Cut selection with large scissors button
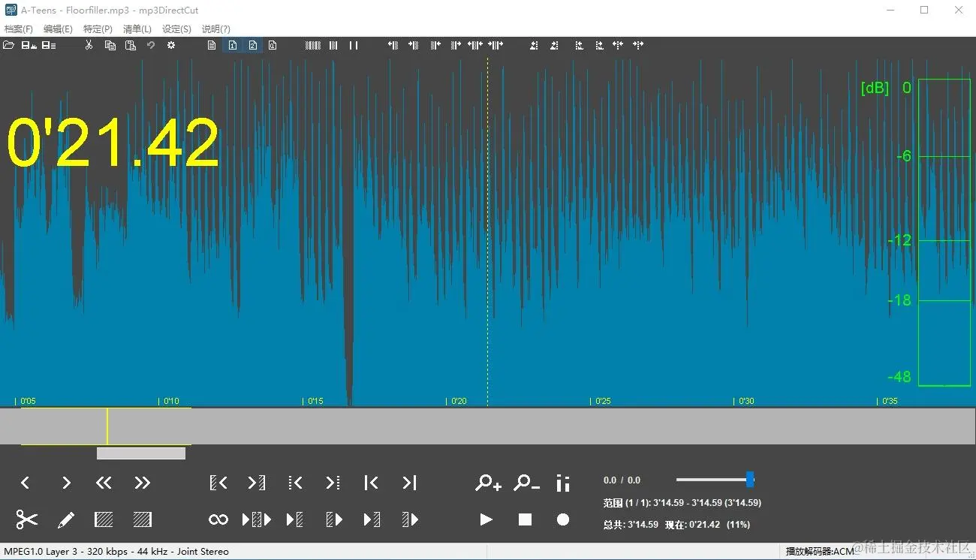 [27, 519]
